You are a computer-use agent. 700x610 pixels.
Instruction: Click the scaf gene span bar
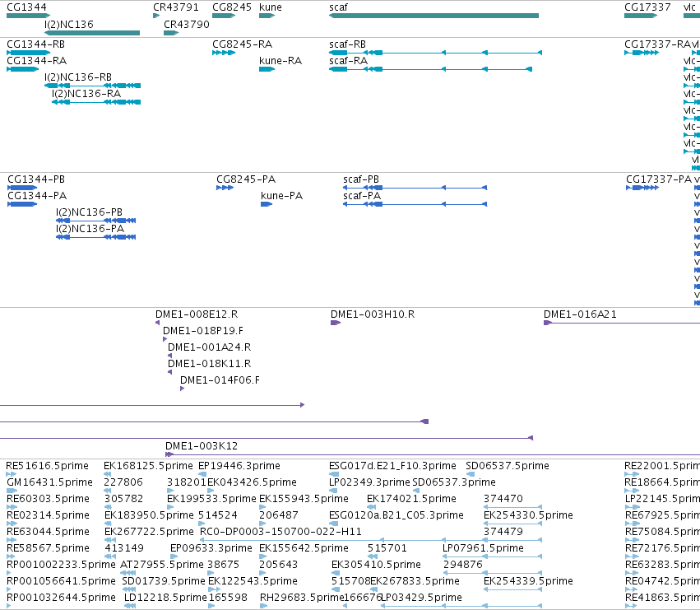[433, 16]
